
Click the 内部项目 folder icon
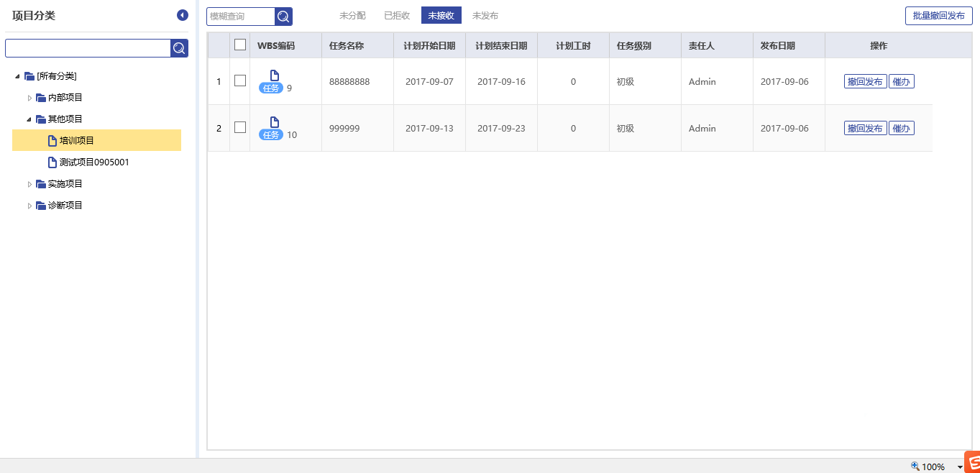pyautogui.click(x=41, y=98)
